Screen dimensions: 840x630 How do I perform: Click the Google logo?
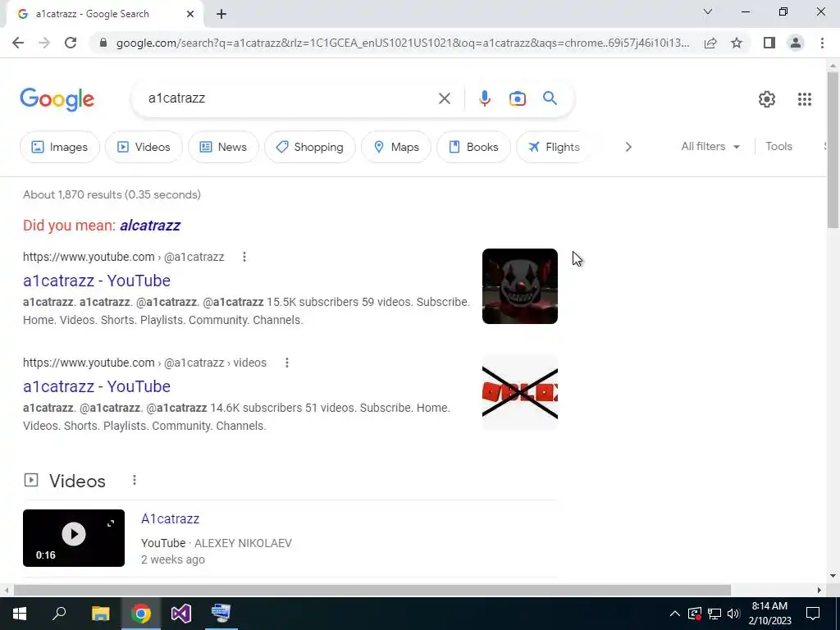pos(57,99)
